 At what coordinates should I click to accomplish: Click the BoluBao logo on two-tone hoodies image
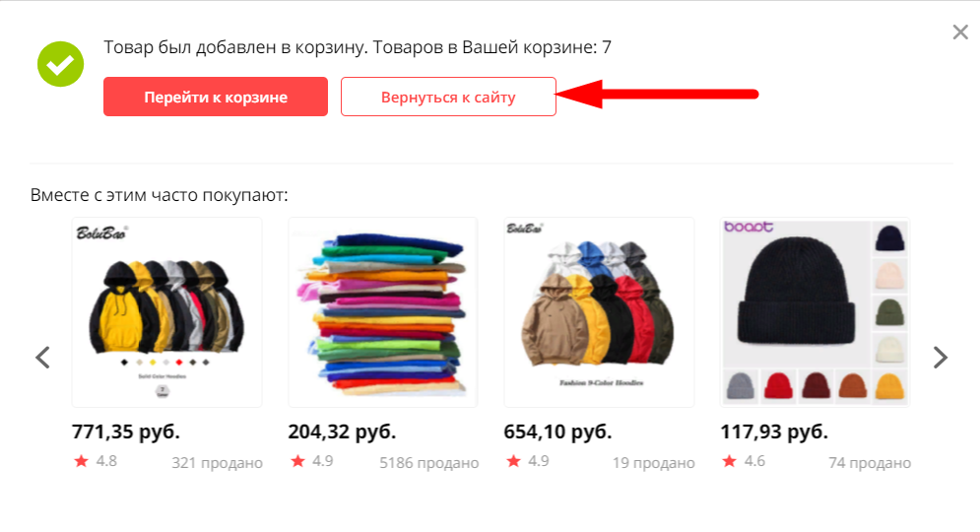tap(101, 233)
